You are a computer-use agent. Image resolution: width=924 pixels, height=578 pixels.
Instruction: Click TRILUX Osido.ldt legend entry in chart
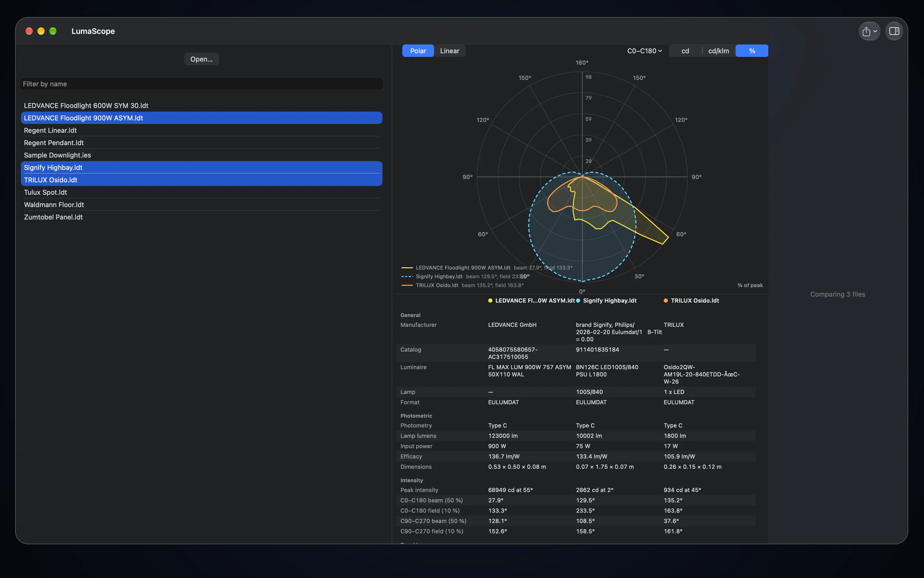(x=462, y=285)
